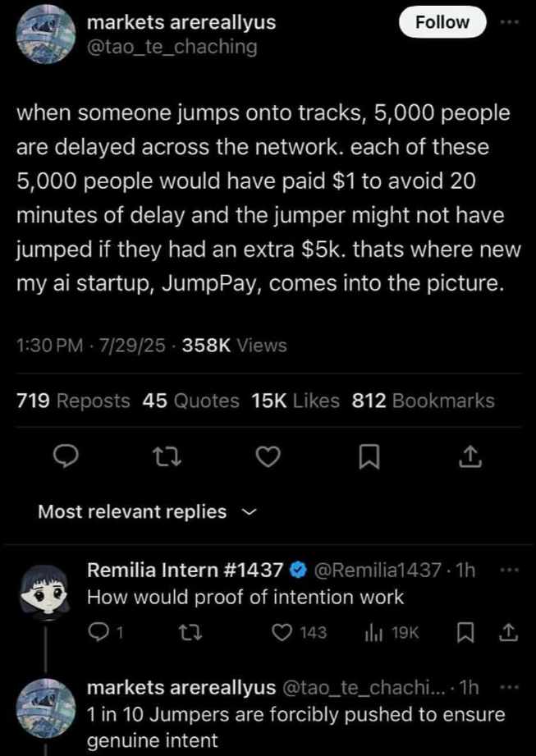Open more options on author's bottom reply
The image size is (536, 756).
510,686
